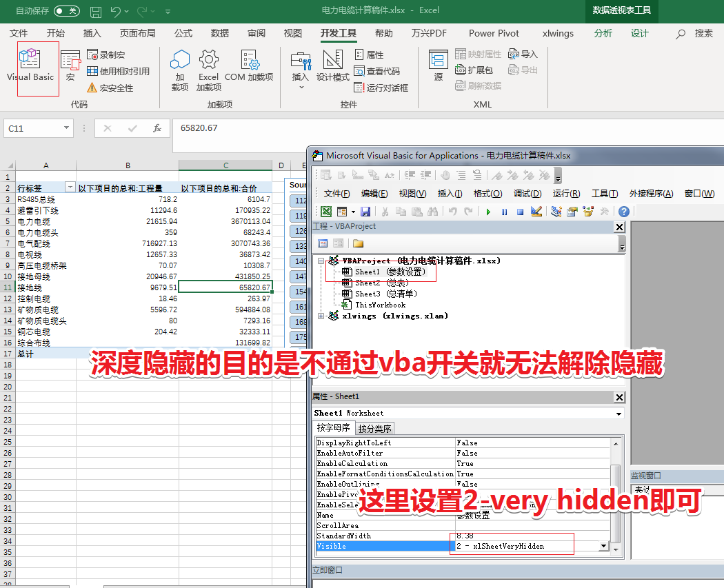Switch to 按分类序 properties tab
The image size is (724, 588).
374,429
